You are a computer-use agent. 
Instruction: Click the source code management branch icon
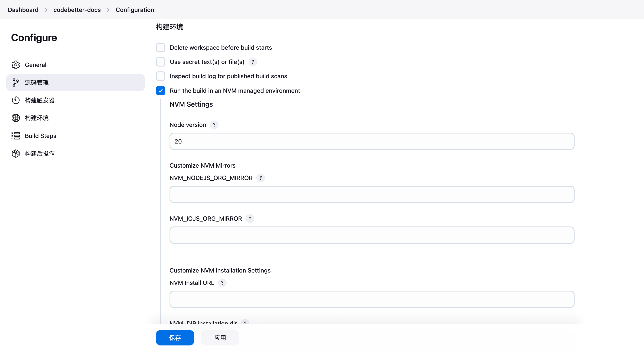pyautogui.click(x=16, y=83)
